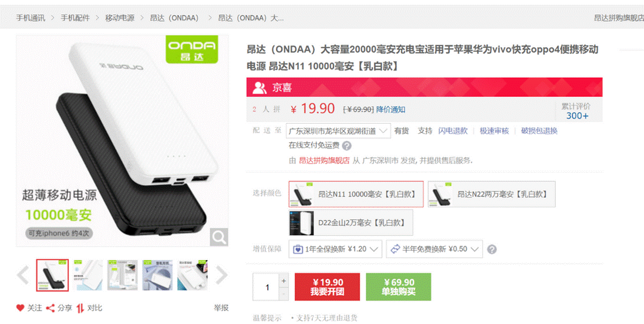Image resolution: width=644 pixels, height=324 pixels.
Task: Show next thumbnails with right arrow
Action: pyautogui.click(x=221, y=275)
